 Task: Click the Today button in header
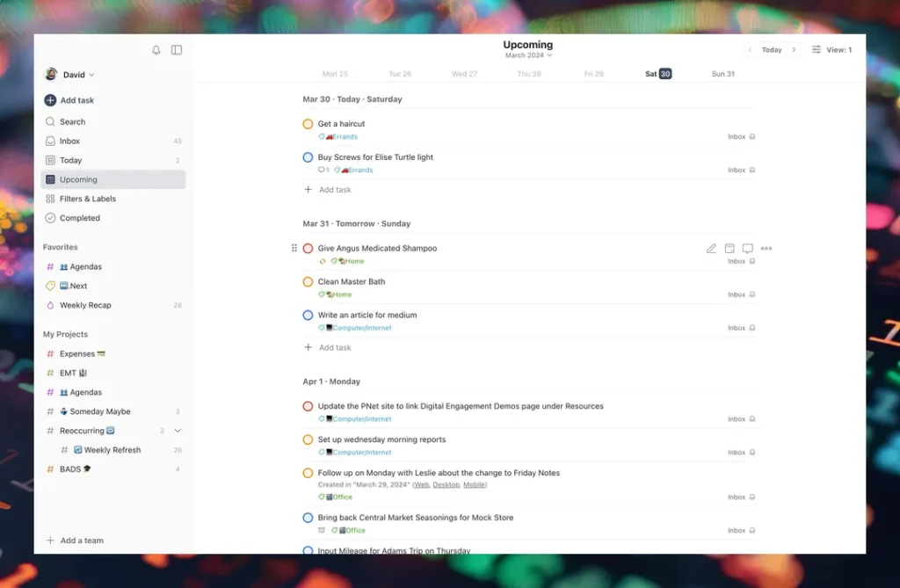[x=772, y=50]
